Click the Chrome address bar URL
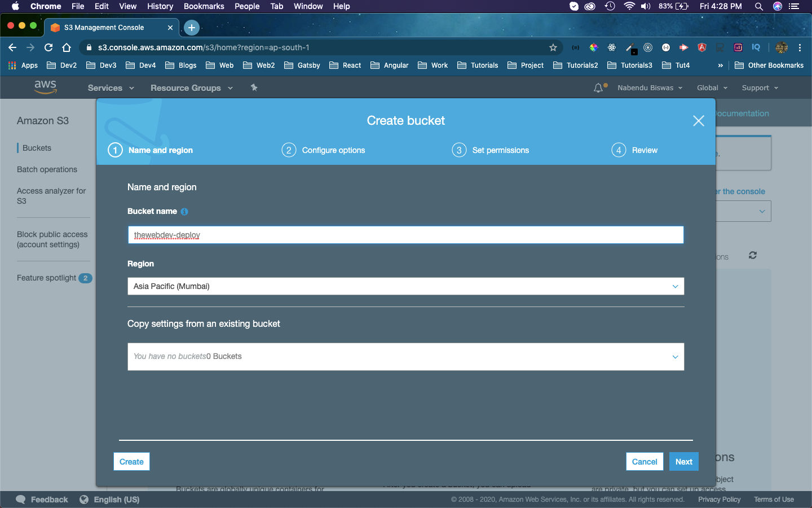This screenshot has width=812, height=508. 204,47
